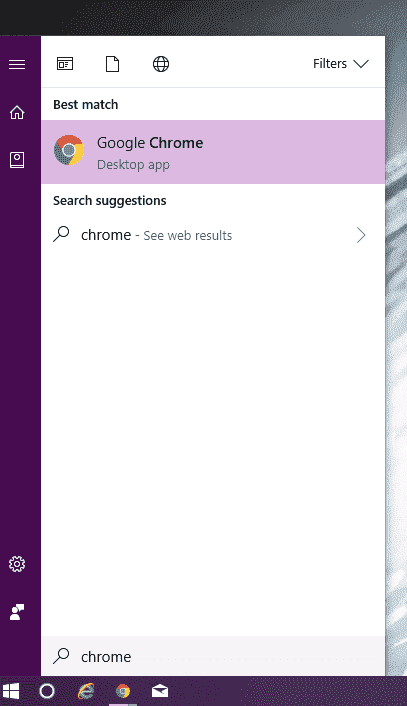Open the Windows Start button
The width and height of the screenshot is (407, 706).
11,691
